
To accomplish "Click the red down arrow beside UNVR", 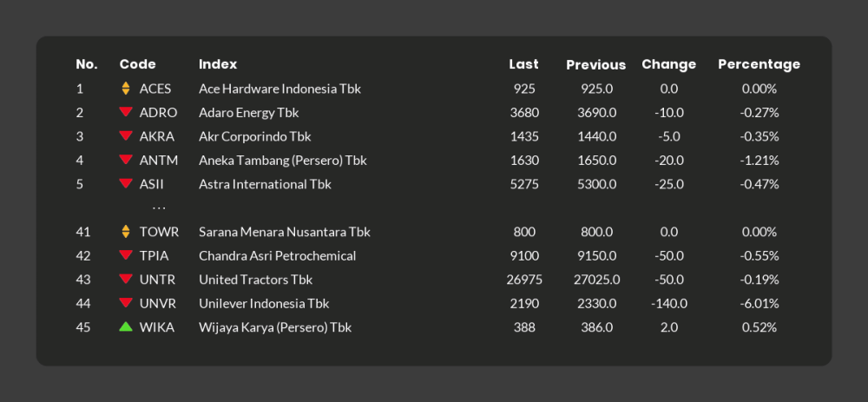I will (x=126, y=303).
